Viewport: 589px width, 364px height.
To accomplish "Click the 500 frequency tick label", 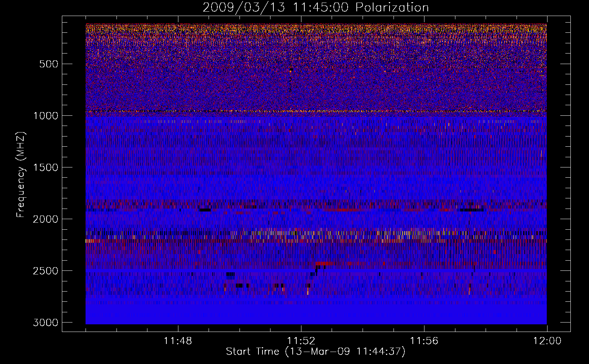I will [x=49, y=64].
